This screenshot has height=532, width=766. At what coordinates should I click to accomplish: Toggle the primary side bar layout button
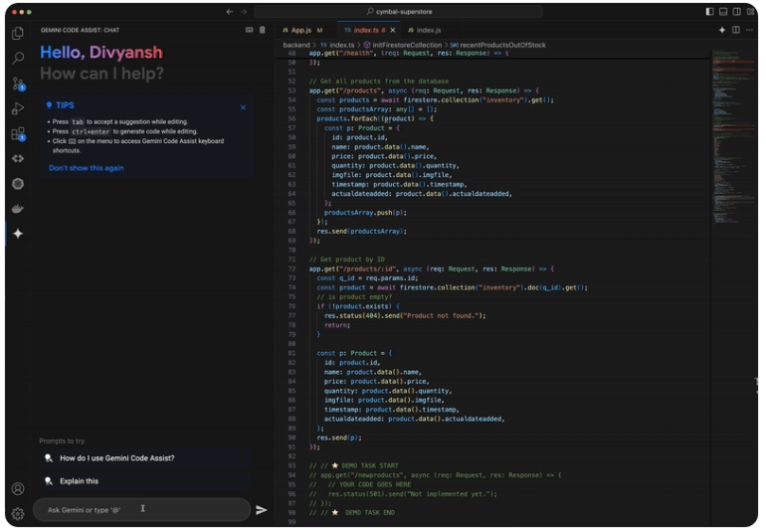tap(709, 12)
